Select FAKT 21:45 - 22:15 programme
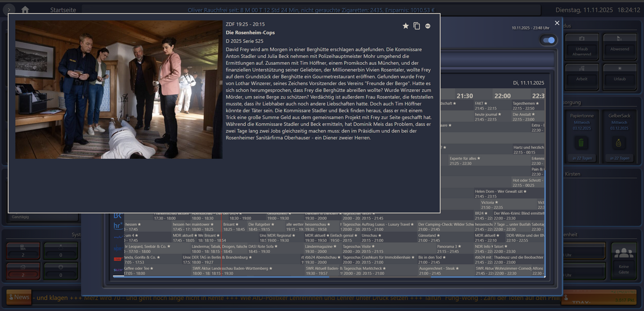644x311 pixels. pos(493,106)
